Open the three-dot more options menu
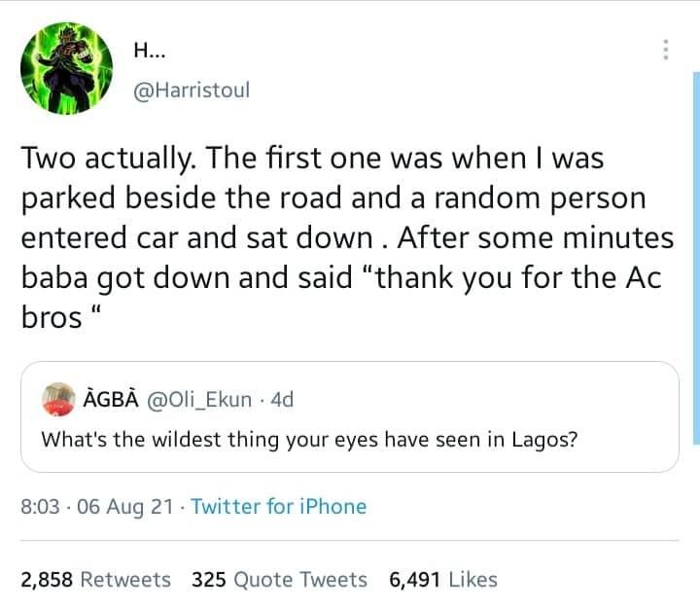700x610 pixels. (x=665, y=50)
